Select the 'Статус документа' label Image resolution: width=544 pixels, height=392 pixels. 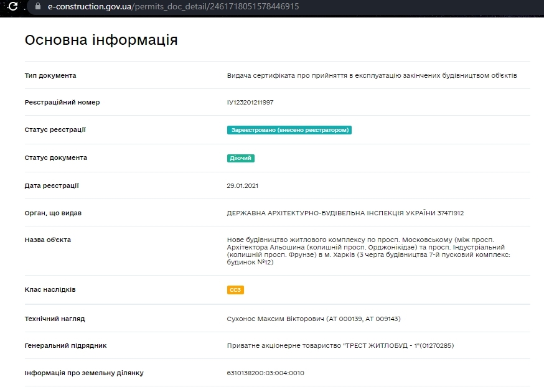coord(56,158)
